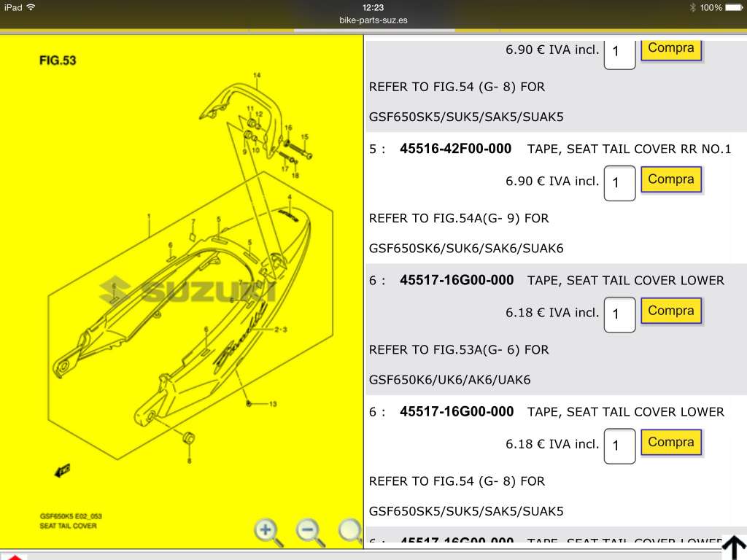Click the line REFER TO FIG.53A(G- 6) FOR
This screenshot has width=747, height=560.
459,349
